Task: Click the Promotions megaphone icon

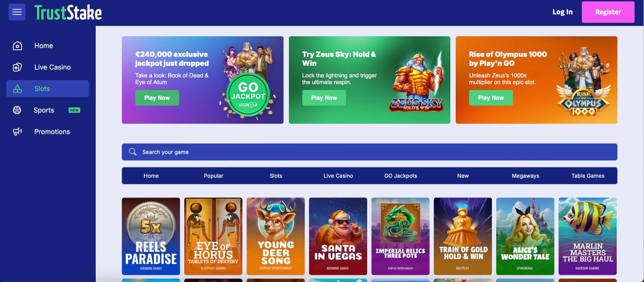Action: (17, 132)
